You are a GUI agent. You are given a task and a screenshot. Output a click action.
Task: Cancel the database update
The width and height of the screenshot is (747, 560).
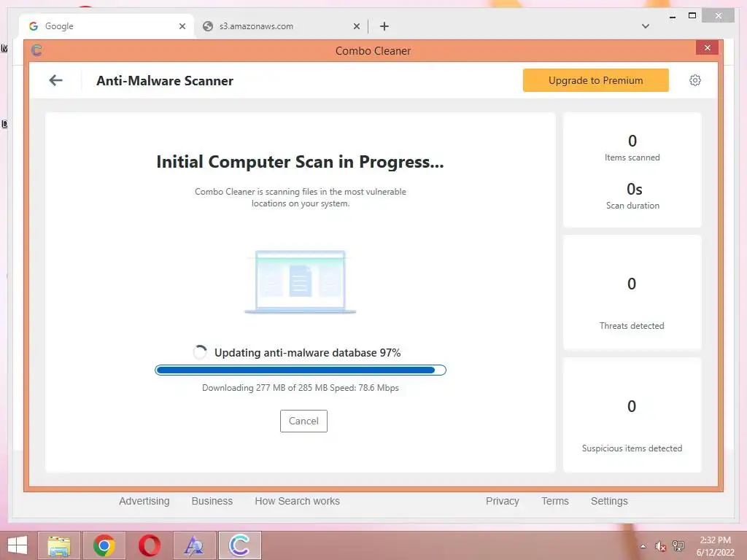pyautogui.click(x=303, y=421)
